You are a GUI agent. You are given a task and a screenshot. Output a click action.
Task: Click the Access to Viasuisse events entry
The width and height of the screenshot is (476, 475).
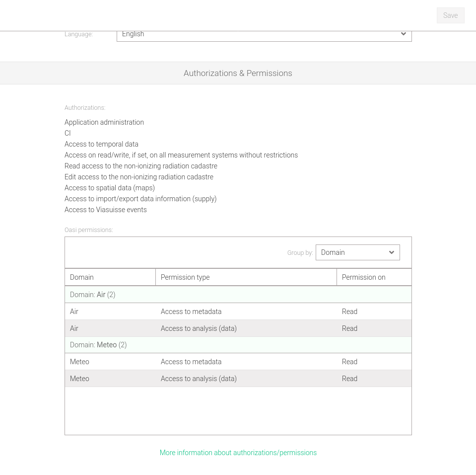105,210
